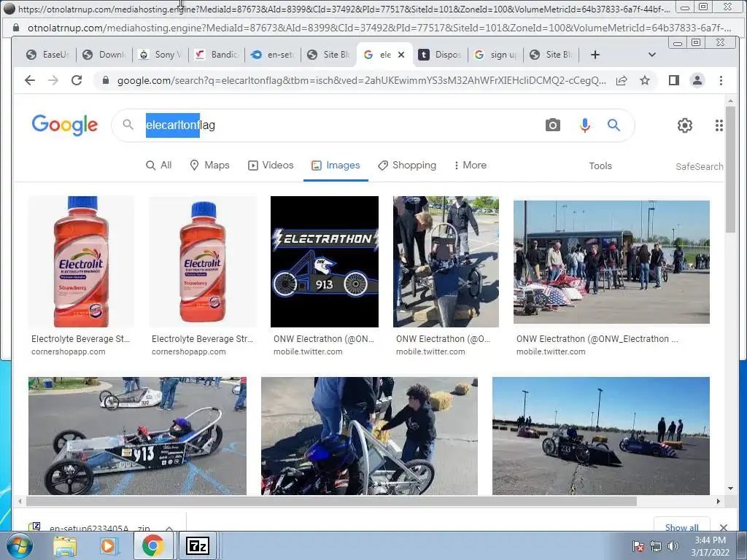Click the vertical scrollbar thumb
The image size is (747, 560).
[730, 169]
